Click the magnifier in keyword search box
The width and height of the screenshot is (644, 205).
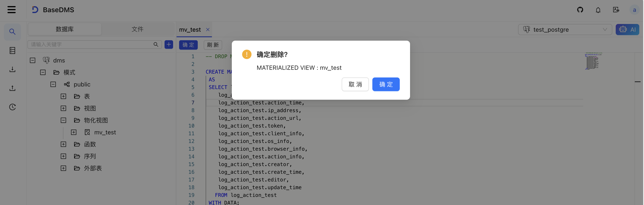pos(156,45)
